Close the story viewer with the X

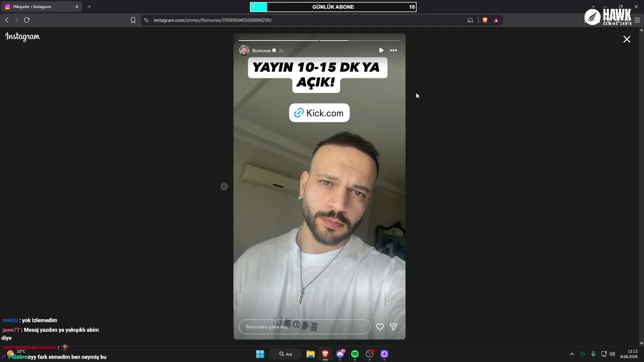pos(627,39)
